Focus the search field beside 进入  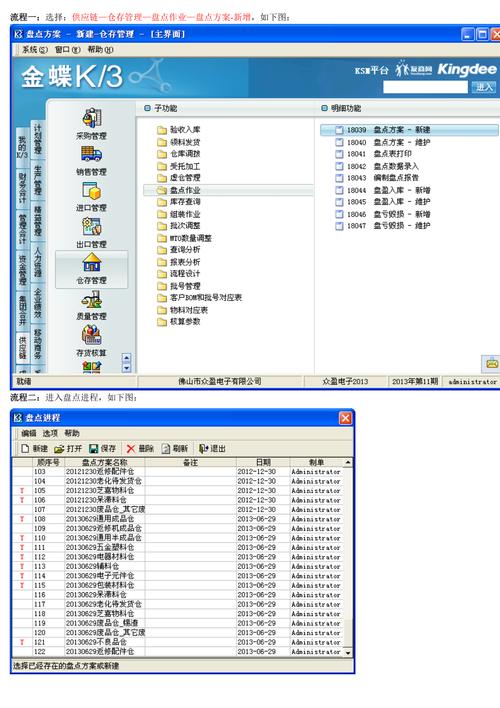pos(425,87)
